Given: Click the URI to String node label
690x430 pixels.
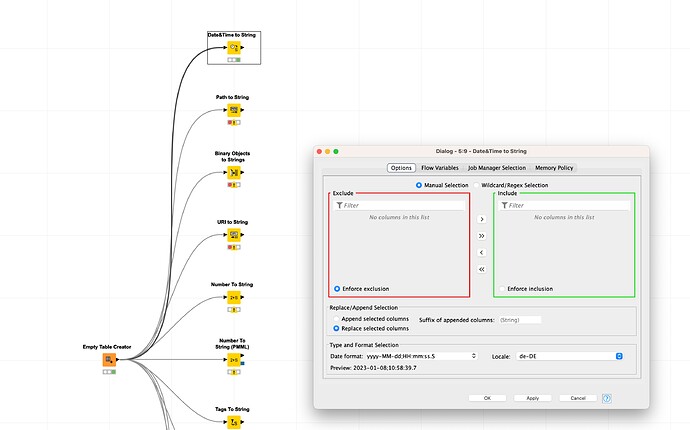Looking at the screenshot, I should click(232, 222).
